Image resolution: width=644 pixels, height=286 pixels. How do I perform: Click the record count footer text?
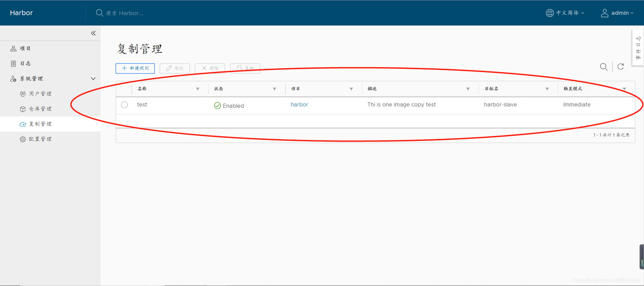[x=611, y=135]
